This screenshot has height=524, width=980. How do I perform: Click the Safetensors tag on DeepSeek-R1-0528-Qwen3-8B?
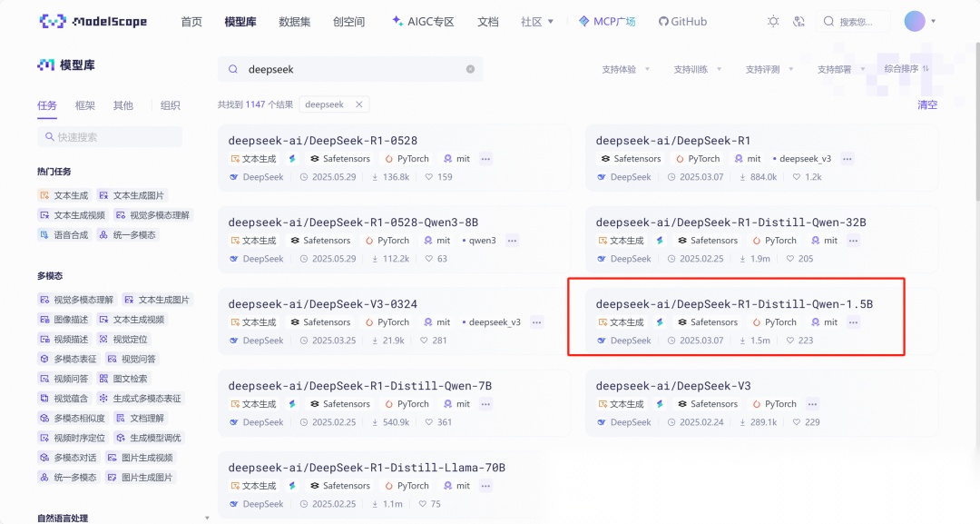[x=320, y=241]
